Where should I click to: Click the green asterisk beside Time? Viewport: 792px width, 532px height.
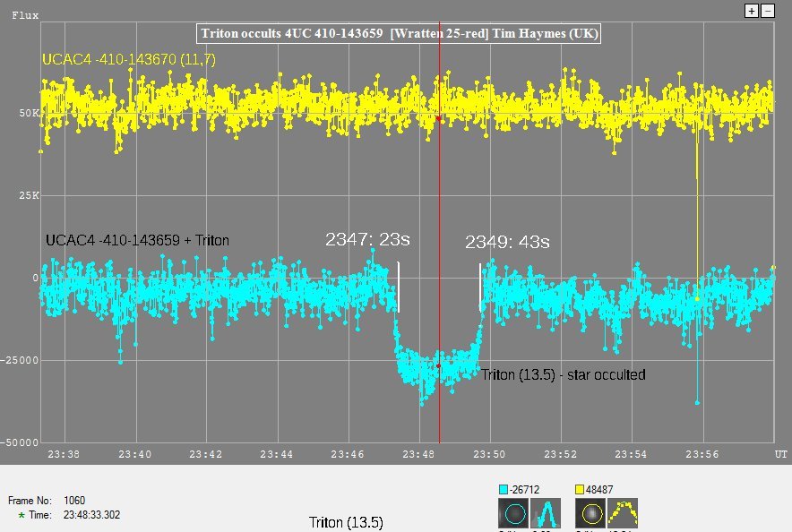(22, 515)
